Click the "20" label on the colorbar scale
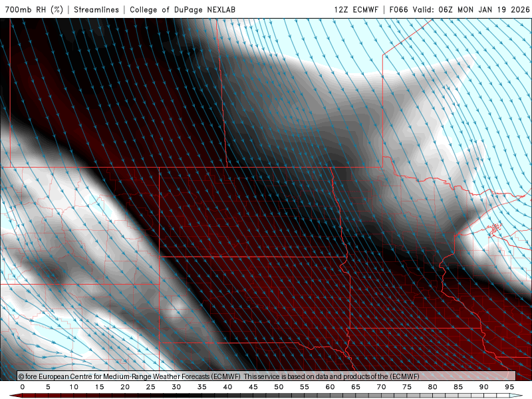Screen dimensions: 532x399 point(125,387)
